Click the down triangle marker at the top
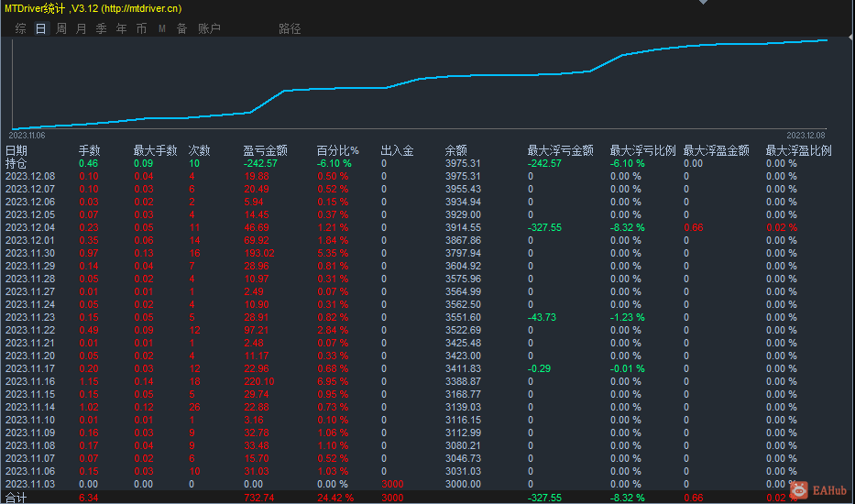 [x=703, y=3]
